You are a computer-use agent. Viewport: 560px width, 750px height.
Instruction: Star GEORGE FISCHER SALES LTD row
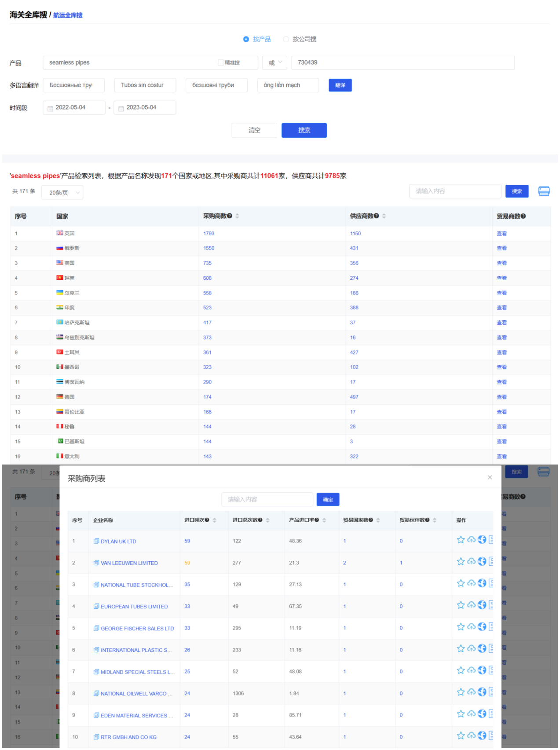click(461, 627)
